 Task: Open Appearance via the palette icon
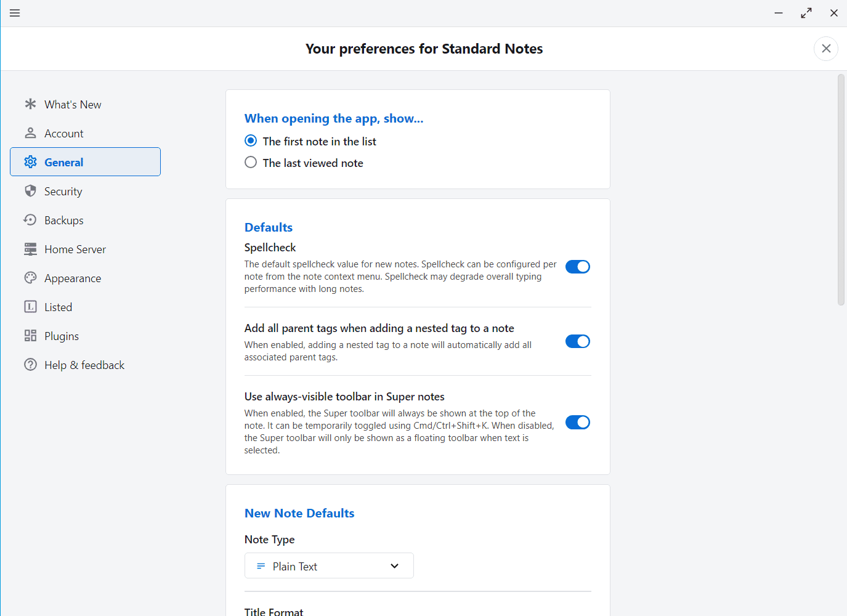point(30,278)
